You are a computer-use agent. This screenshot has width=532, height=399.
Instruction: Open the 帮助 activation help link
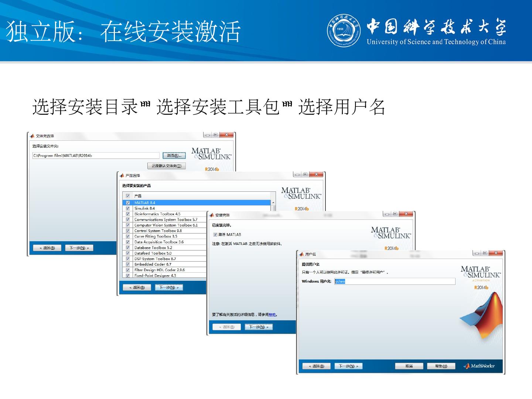(x=272, y=315)
